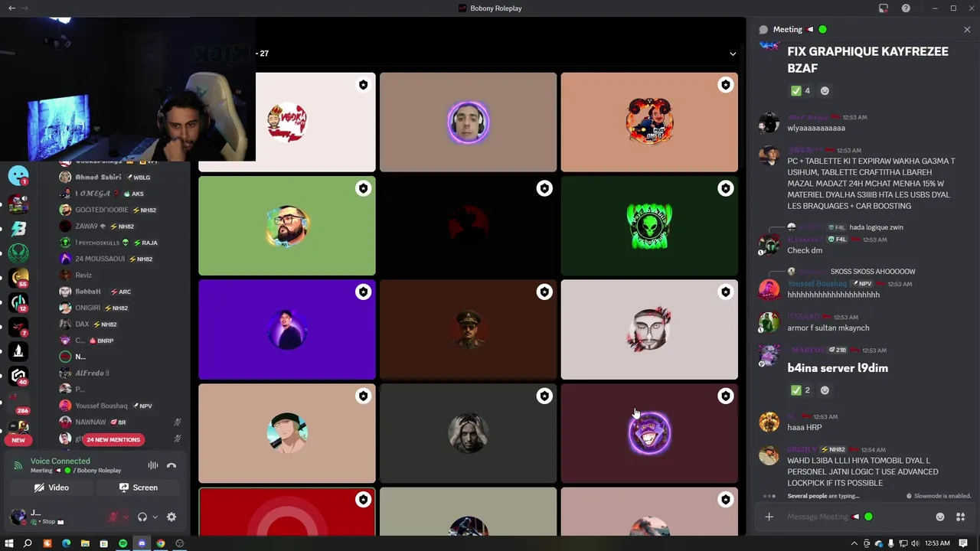Jump to the 24 NEW MENTIONS pill
The width and height of the screenshot is (980, 551).
113,439
